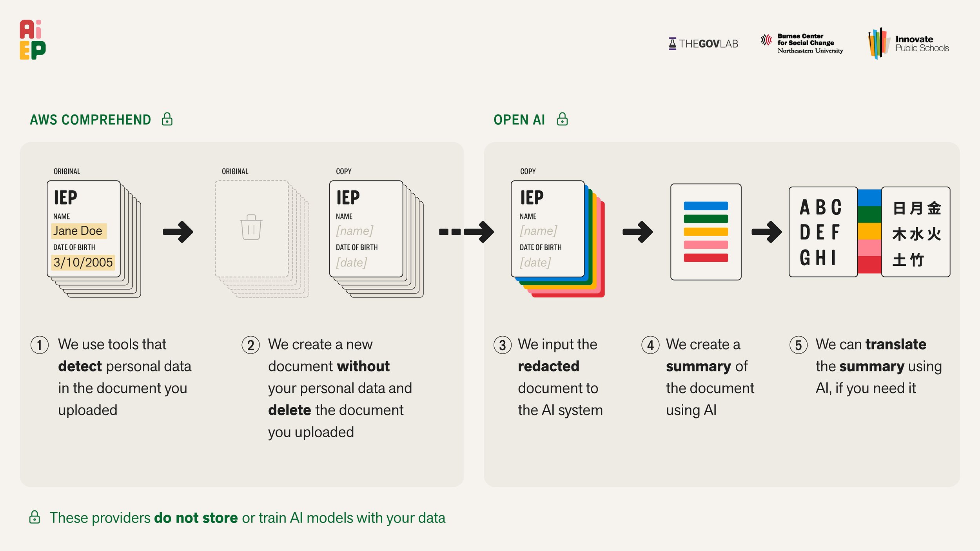
Task: Open Burnes Center for Social Change logo
Action: 802,43
